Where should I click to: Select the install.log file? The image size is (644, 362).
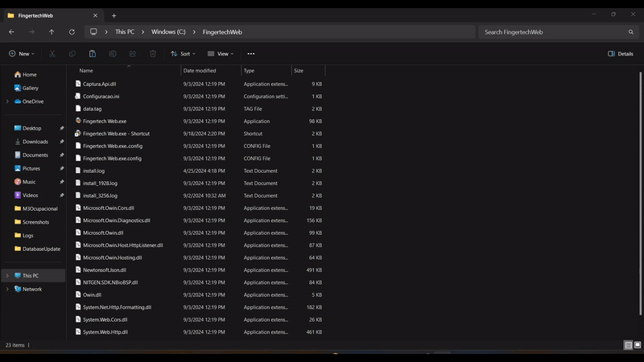coord(93,171)
